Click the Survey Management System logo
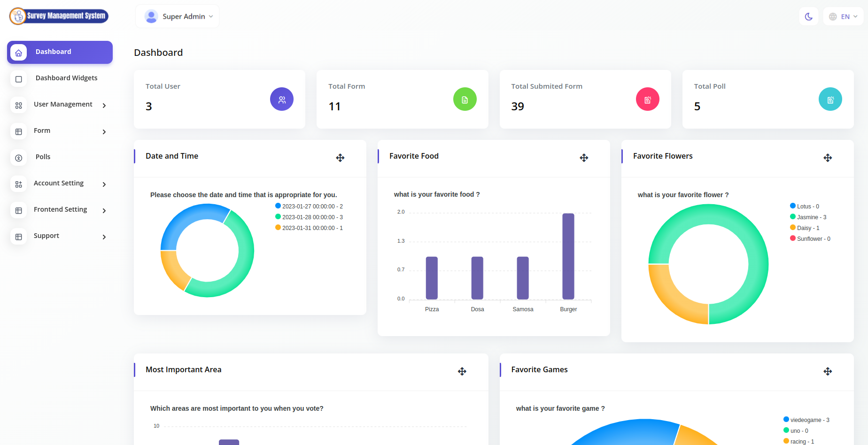 click(59, 16)
